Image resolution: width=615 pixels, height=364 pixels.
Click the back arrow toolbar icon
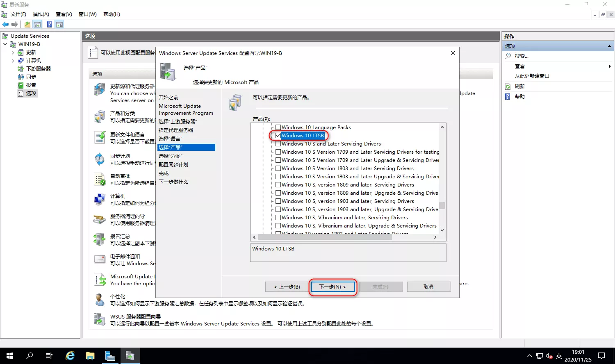click(5, 25)
